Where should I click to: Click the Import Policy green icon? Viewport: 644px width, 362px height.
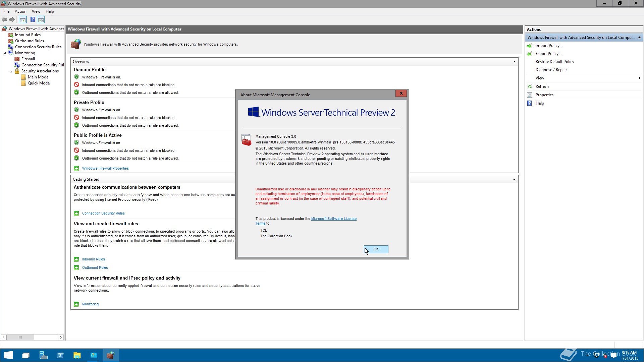point(530,46)
